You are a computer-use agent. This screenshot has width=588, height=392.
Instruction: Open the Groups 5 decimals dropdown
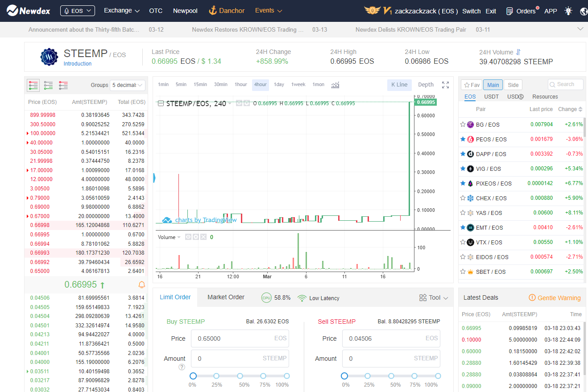(128, 85)
